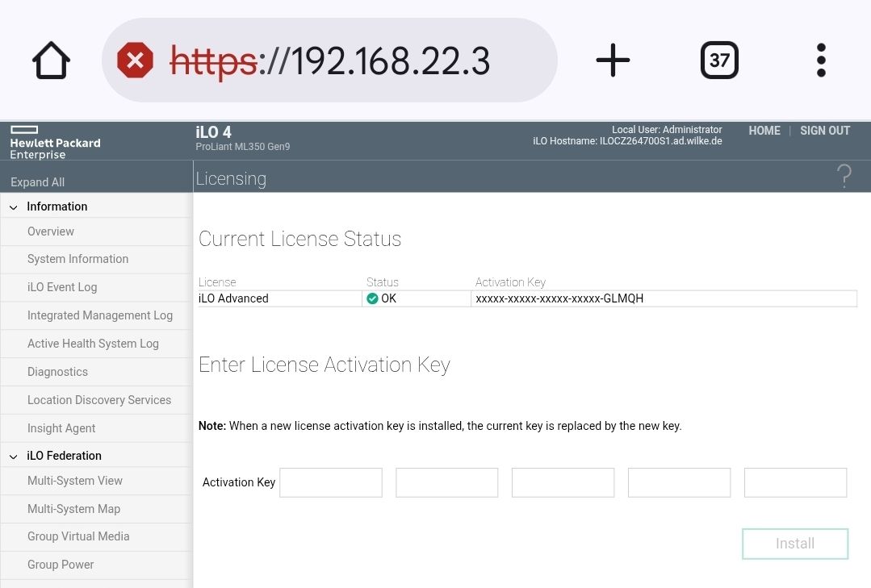Click the iLO 4 product title
The image size is (871, 588).
pyautogui.click(x=213, y=132)
